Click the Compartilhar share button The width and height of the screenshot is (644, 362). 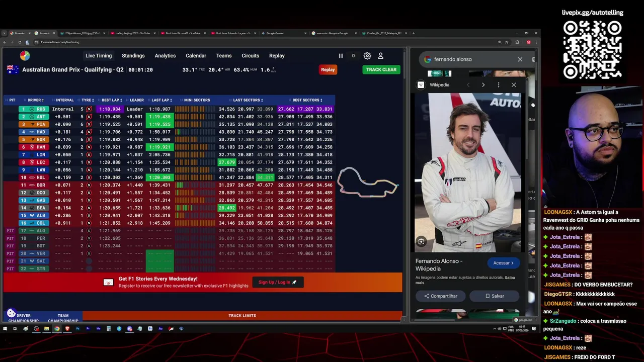tap(440, 296)
